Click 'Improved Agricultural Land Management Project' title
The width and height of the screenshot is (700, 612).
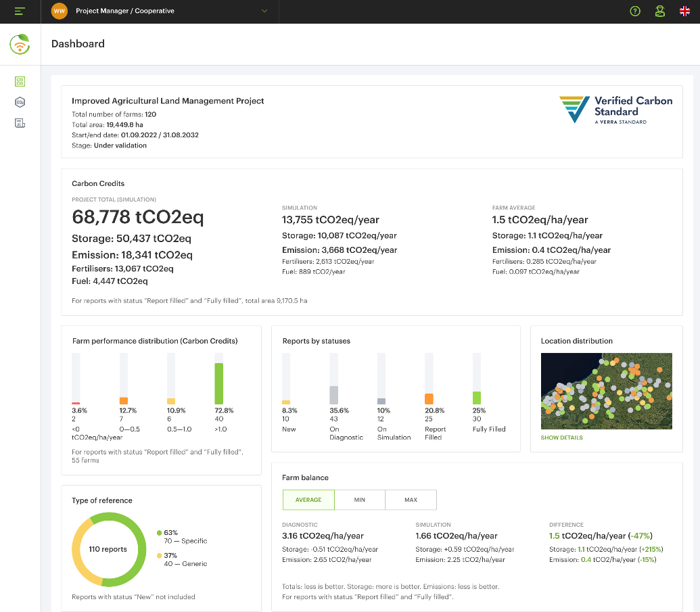(168, 101)
